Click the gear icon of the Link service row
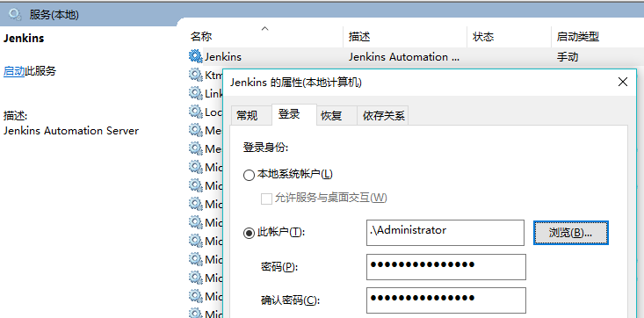644x318 pixels. point(195,93)
